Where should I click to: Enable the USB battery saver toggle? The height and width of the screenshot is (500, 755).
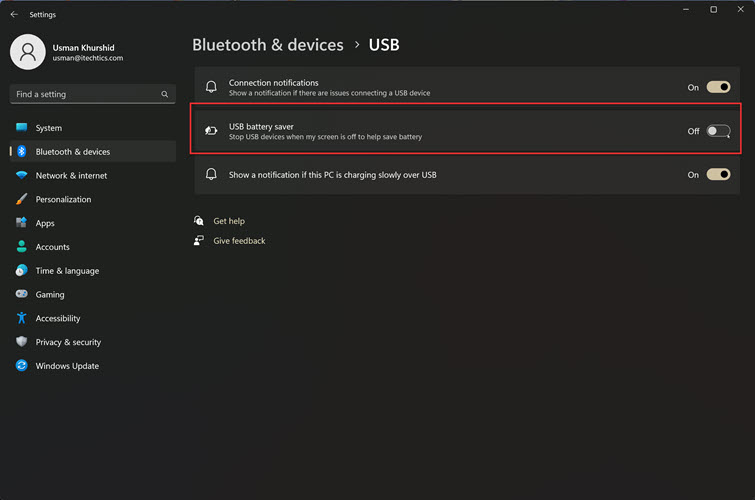pyautogui.click(x=718, y=131)
